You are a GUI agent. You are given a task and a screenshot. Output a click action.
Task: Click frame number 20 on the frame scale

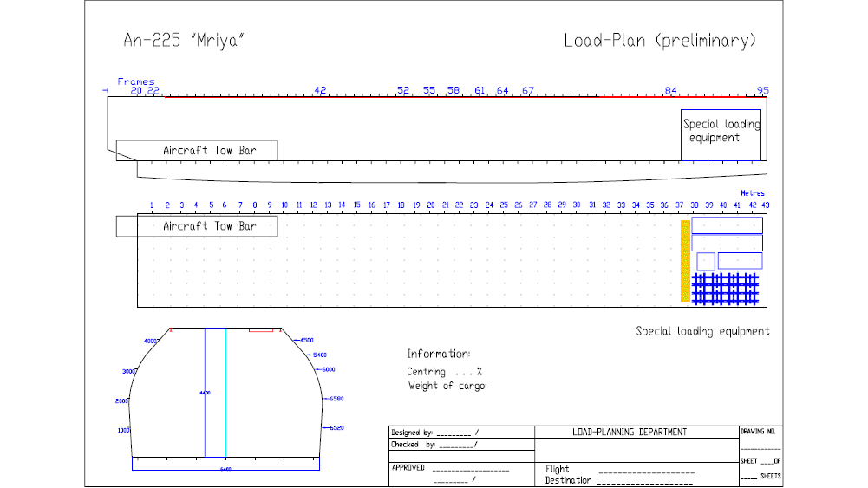click(x=136, y=91)
